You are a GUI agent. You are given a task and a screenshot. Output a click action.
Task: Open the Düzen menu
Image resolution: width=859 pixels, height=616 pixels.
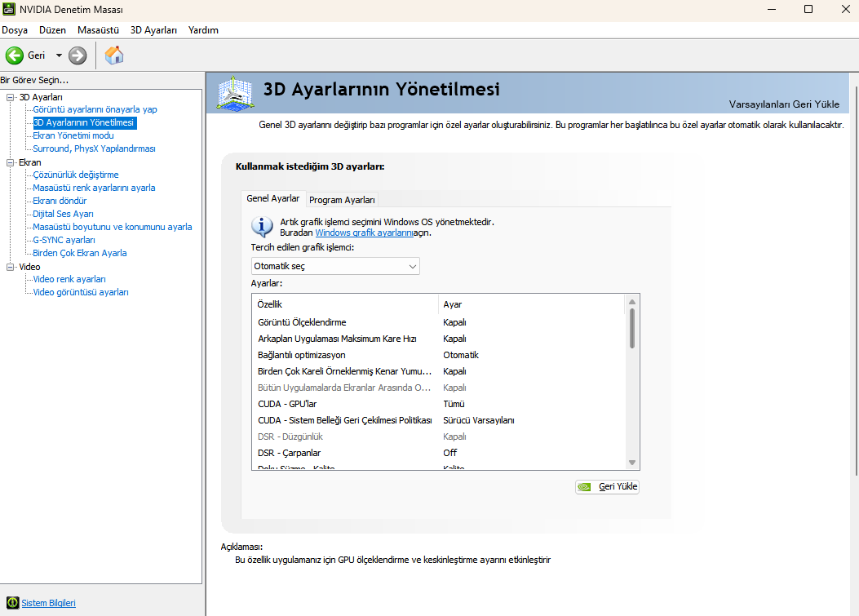coord(52,30)
